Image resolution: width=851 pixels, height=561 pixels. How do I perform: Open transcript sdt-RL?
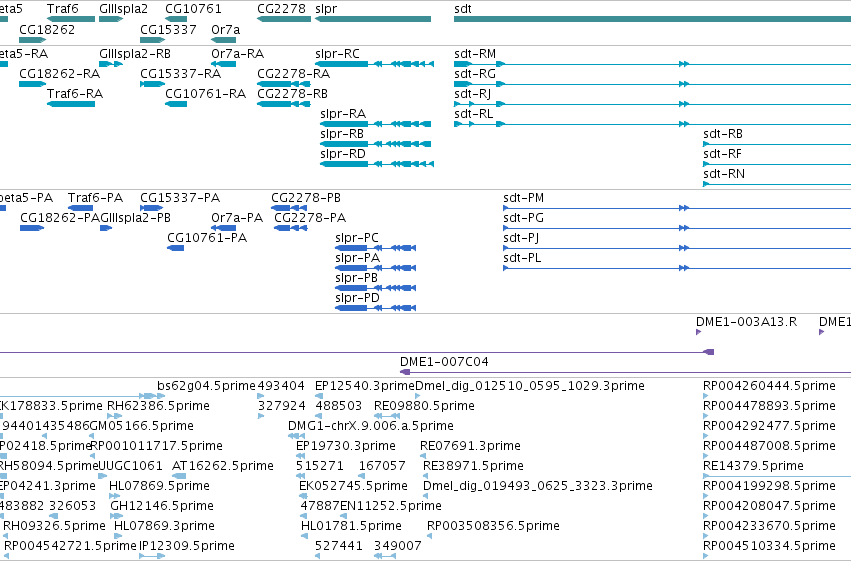click(x=474, y=114)
